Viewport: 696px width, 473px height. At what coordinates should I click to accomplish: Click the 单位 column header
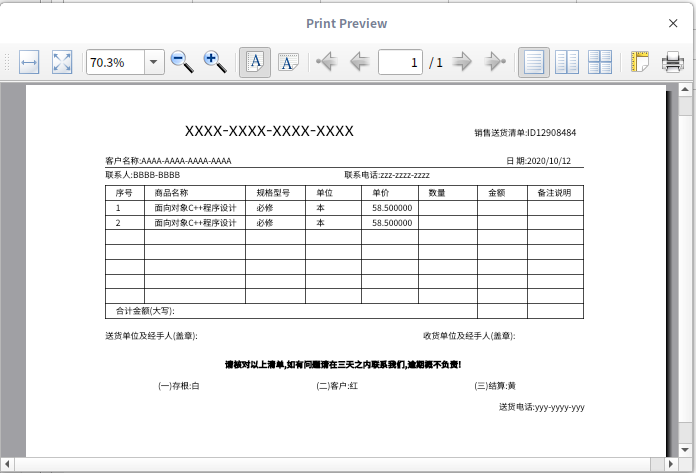pos(324,193)
